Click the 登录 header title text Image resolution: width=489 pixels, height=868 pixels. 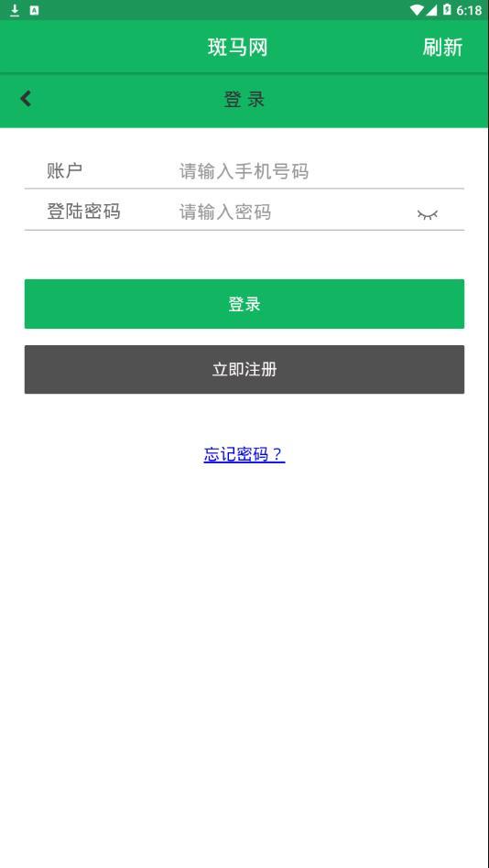[x=244, y=100]
